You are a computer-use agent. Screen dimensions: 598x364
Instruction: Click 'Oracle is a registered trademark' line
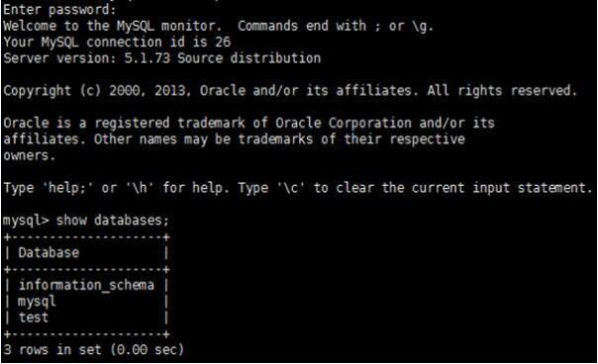coord(249,123)
